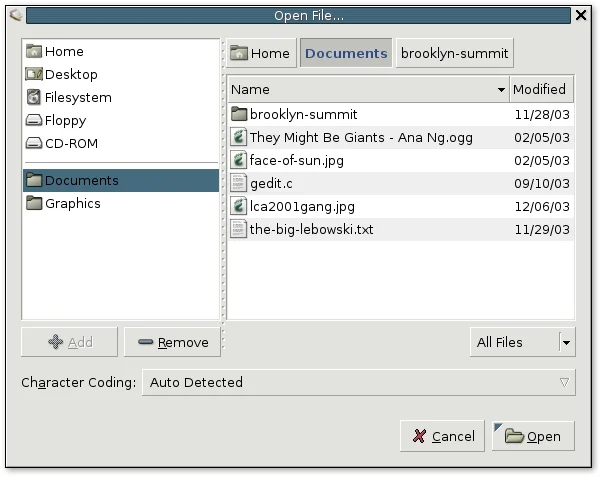601x477 pixels.
Task: Click the Remove bookmark button
Action: [172, 342]
